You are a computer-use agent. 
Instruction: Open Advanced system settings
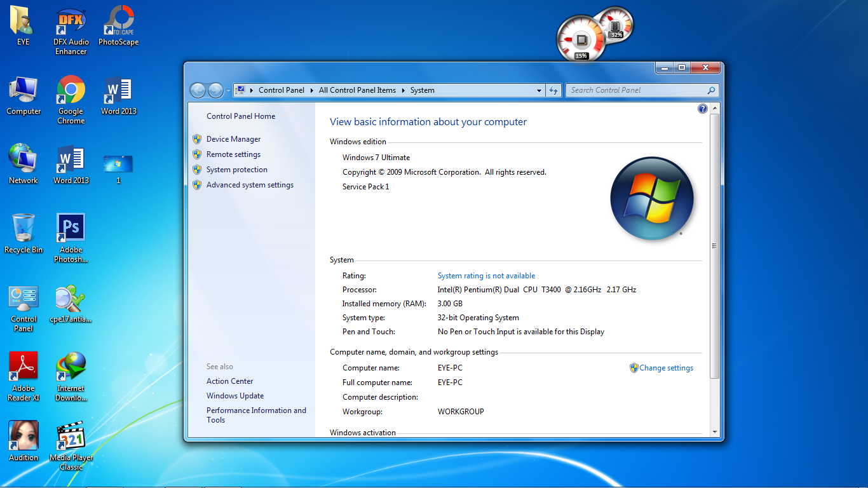pyautogui.click(x=250, y=185)
